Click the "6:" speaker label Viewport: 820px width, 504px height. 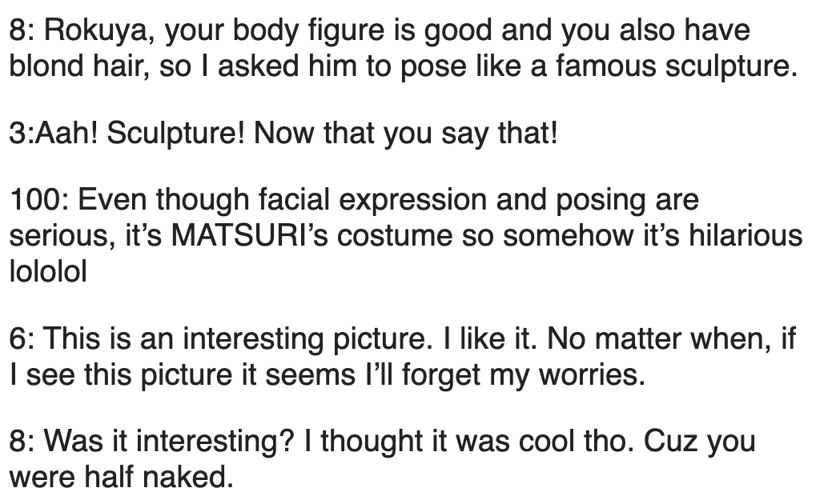coord(21,338)
